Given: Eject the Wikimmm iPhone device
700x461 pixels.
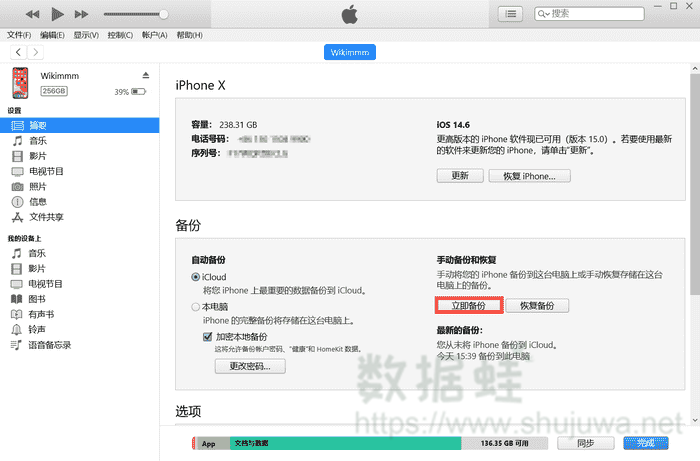Looking at the screenshot, I should [145, 76].
